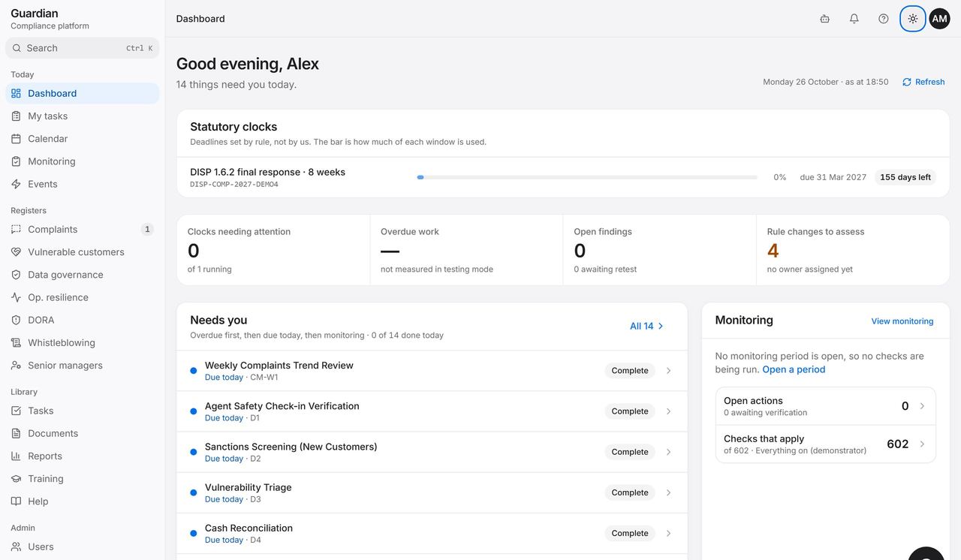The height and width of the screenshot is (560, 961).
Task: Open the Checks that apply row chevron
Action: pyautogui.click(x=922, y=444)
